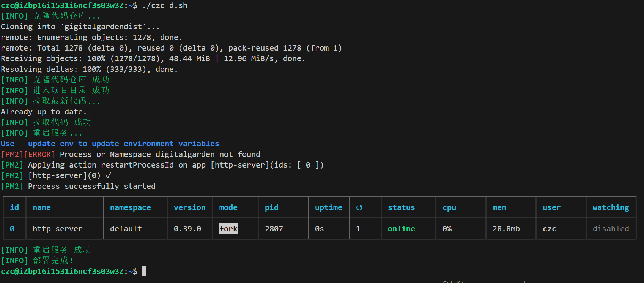This screenshot has width=644, height=283.
Task: Click the 'Cloning into' output line
Action: coord(80,27)
